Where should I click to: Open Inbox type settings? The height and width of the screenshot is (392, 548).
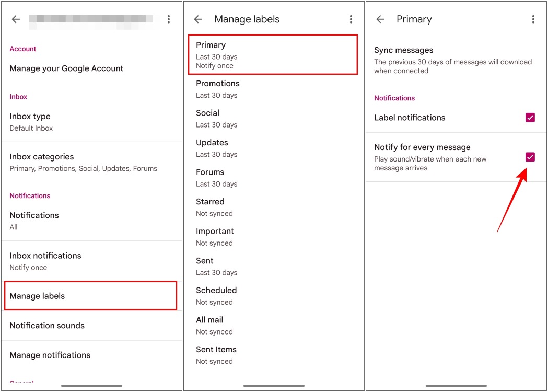pyautogui.click(x=91, y=121)
